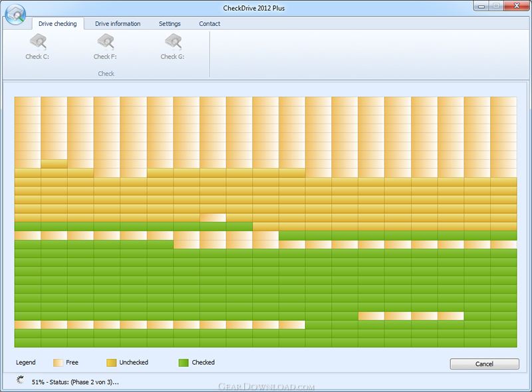Click the busy spinner in status bar
532x392 pixels.
point(21,380)
